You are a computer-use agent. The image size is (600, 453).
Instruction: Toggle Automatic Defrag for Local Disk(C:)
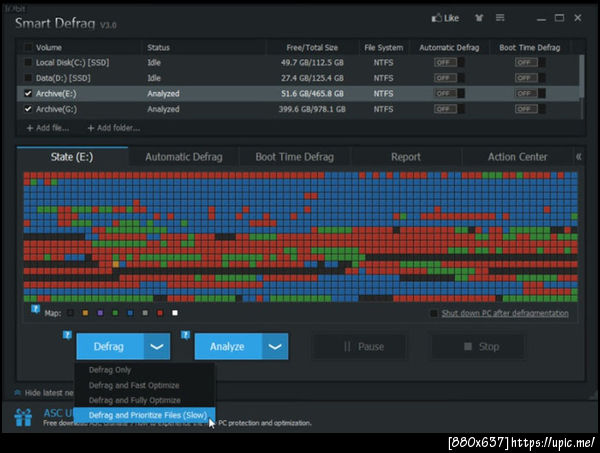(x=449, y=62)
